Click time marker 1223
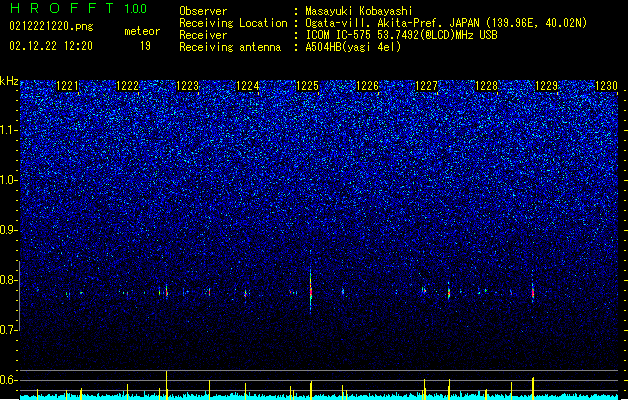This screenshot has width=629, height=400. click(x=187, y=86)
